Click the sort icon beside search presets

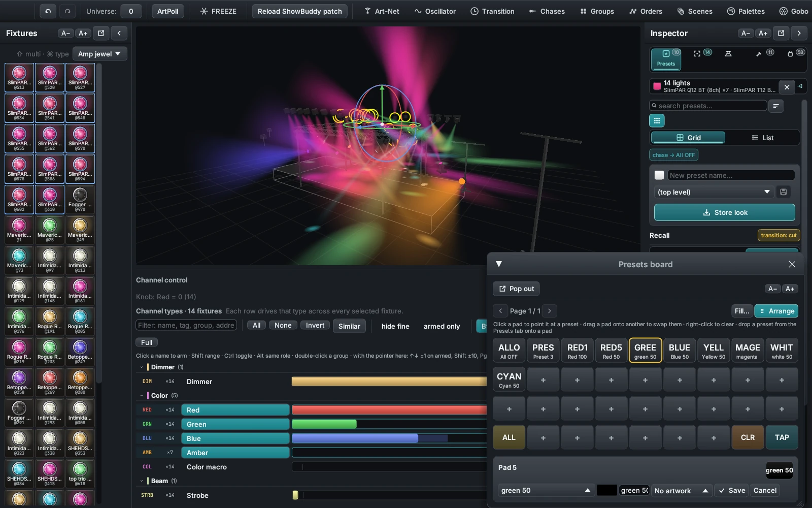[x=776, y=106]
